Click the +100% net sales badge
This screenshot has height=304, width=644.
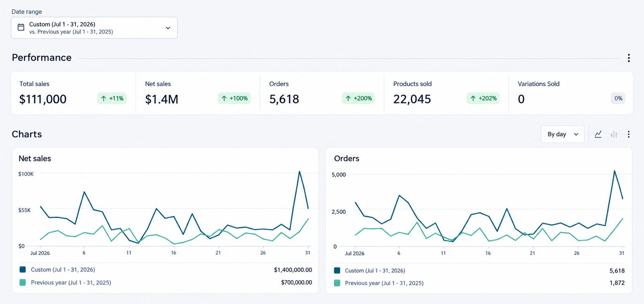tap(234, 99)
